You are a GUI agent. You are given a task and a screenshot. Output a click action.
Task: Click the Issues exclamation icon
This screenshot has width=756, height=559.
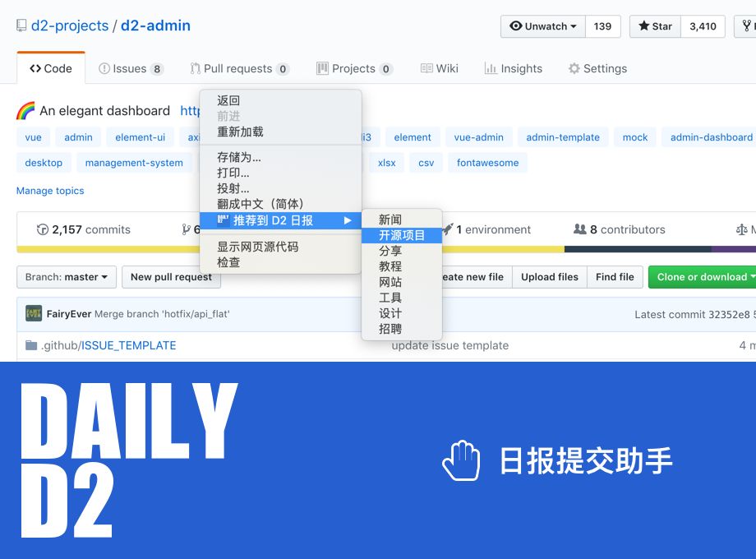click(104, 68)
